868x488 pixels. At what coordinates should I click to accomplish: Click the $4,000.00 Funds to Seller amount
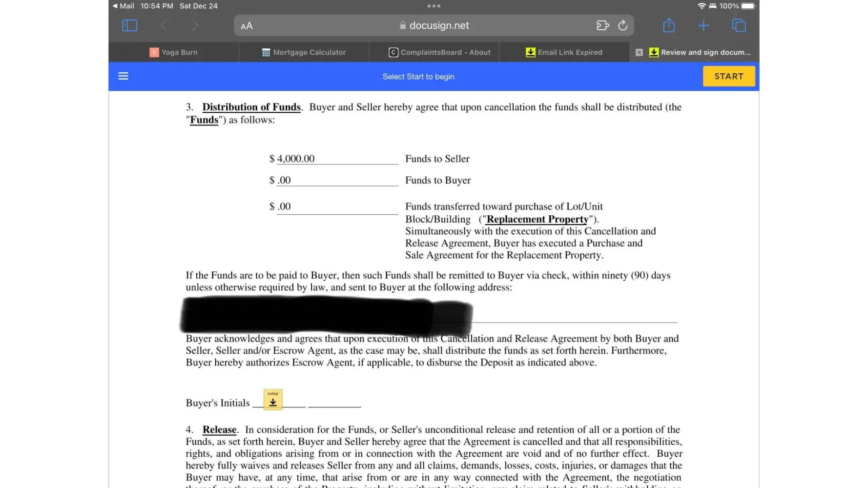coord(295,159)
